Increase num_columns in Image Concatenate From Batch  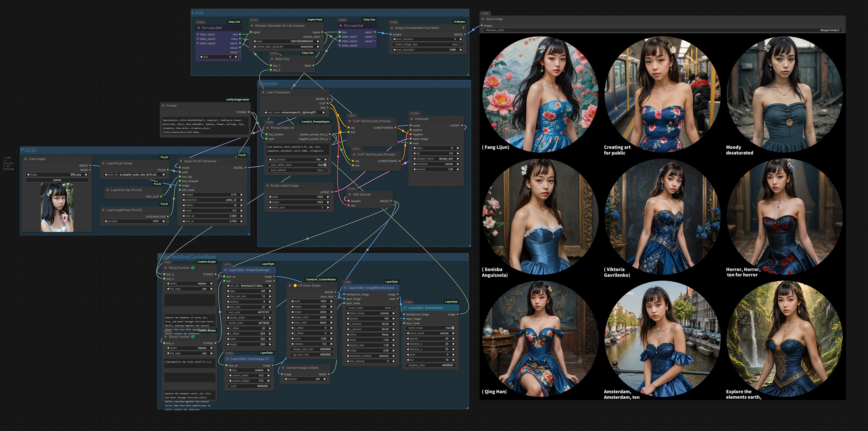point(461,39)
